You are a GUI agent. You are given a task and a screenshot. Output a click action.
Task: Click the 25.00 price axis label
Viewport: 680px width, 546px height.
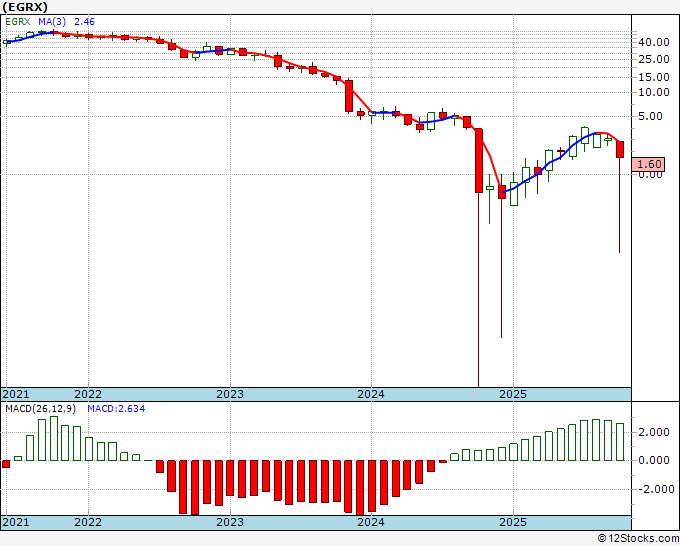pos(654,59)
